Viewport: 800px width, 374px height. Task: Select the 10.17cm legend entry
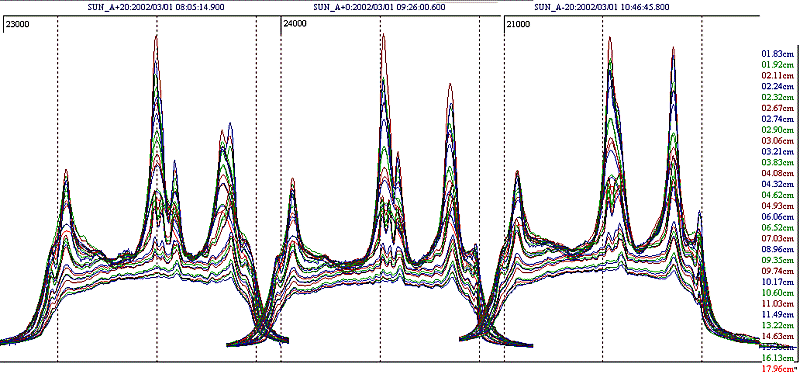point(778,282)
